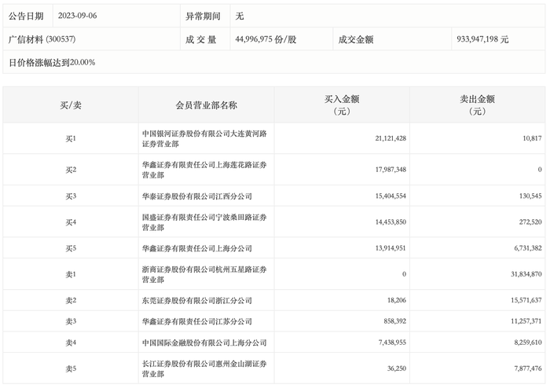Click the 卖出金额 column header

(478, 105)
